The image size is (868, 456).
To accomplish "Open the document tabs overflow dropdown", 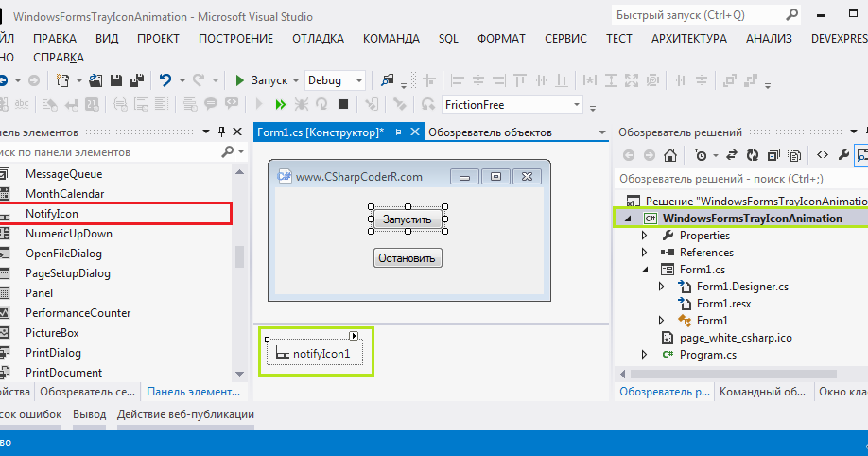I will click(602, 132).
